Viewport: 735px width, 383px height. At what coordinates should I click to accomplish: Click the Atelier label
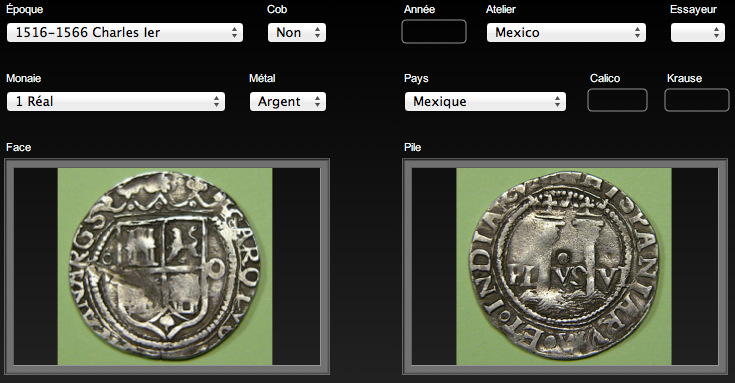pyautogui.click(x=501, y=9)
